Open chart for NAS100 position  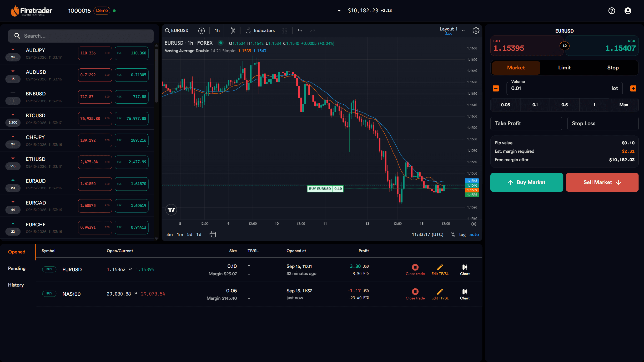(465, 294)
